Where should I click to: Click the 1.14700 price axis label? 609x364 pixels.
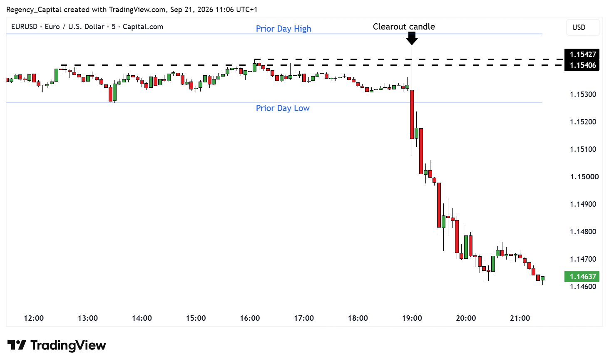click(x=583, y=259)
